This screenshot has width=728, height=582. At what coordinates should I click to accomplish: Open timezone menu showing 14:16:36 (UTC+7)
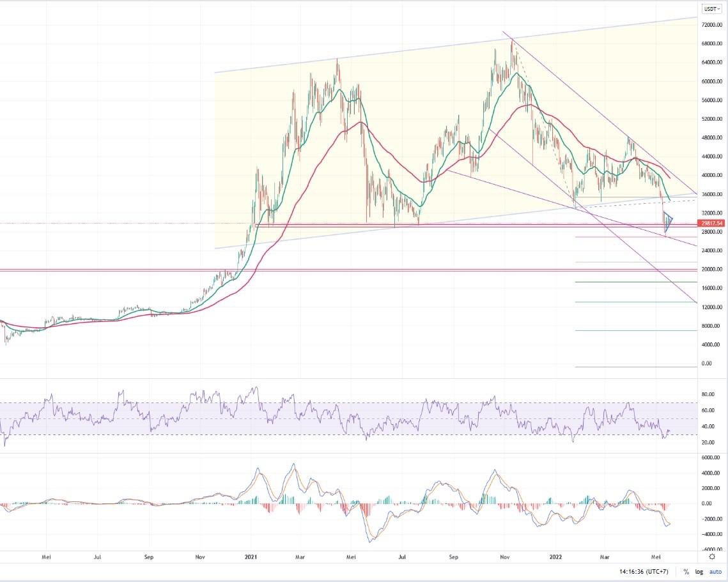tap(644, 572)
